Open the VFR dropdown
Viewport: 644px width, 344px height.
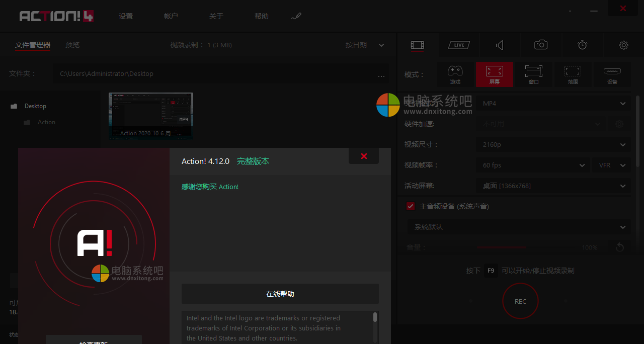(x=611, y=165)
